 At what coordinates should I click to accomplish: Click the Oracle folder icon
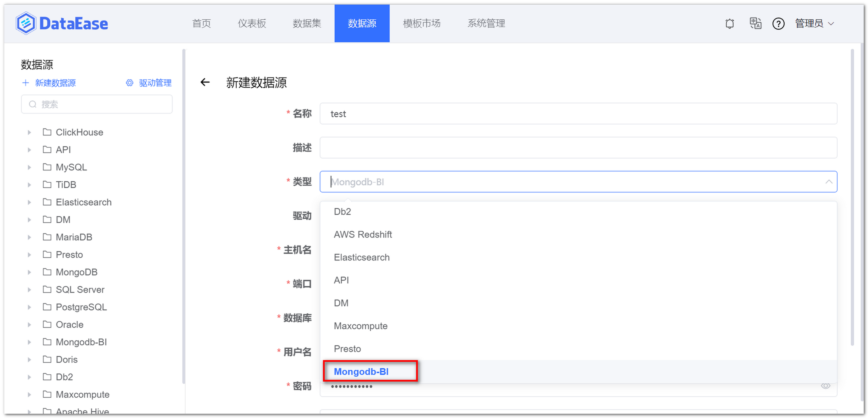(x=47, y=324)
